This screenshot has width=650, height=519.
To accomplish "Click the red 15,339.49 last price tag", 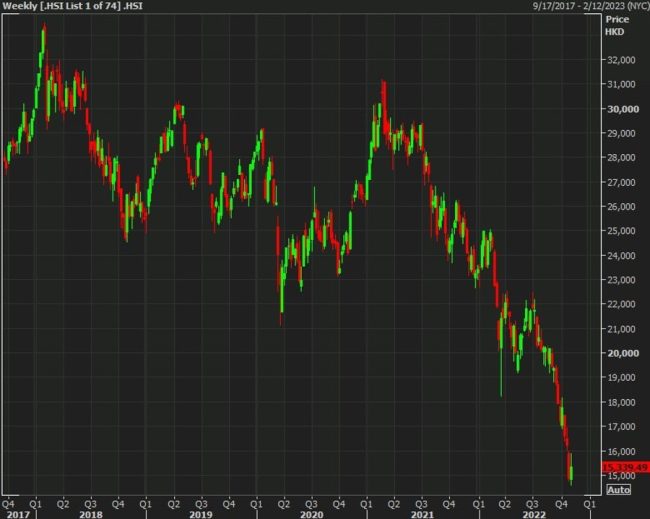I will 625,467.
